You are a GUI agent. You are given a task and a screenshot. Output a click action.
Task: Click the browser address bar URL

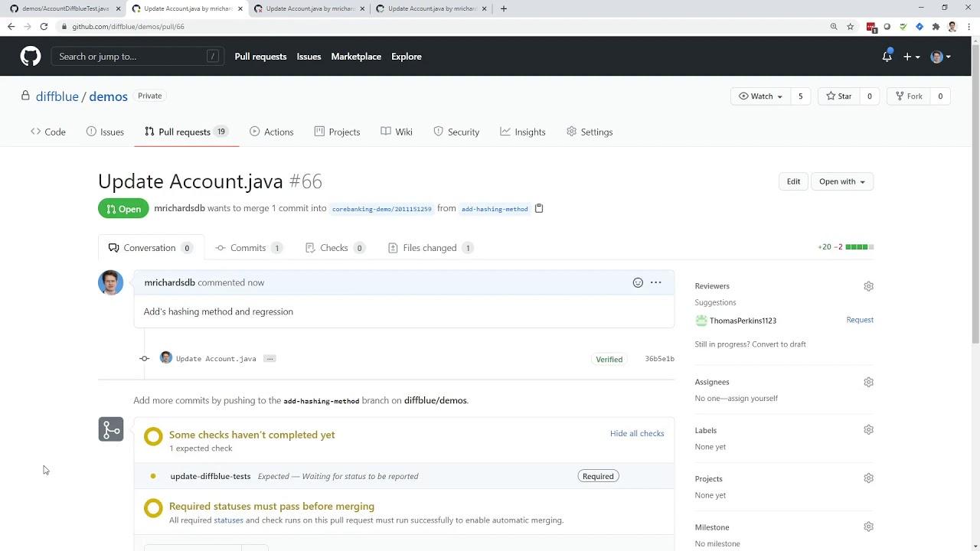(129, 26)
